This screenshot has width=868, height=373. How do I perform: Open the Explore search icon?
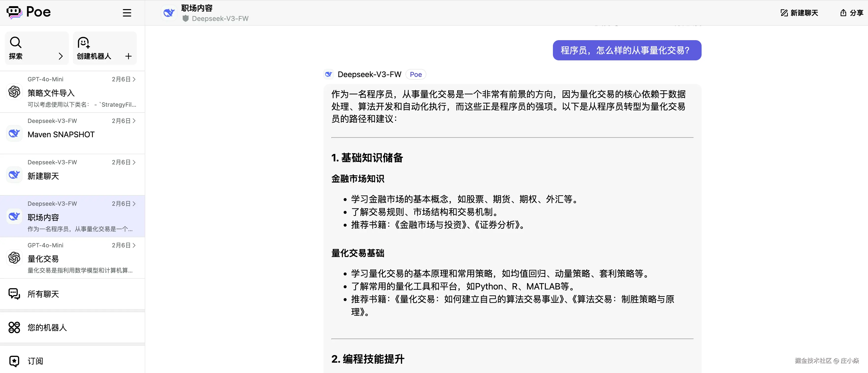[16, 42]
